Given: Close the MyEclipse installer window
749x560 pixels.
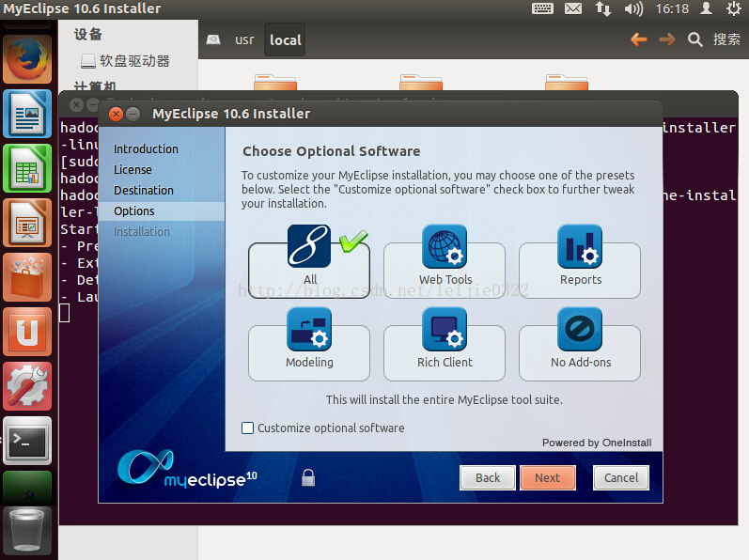Looking at the screenshot, I should 116,114.
